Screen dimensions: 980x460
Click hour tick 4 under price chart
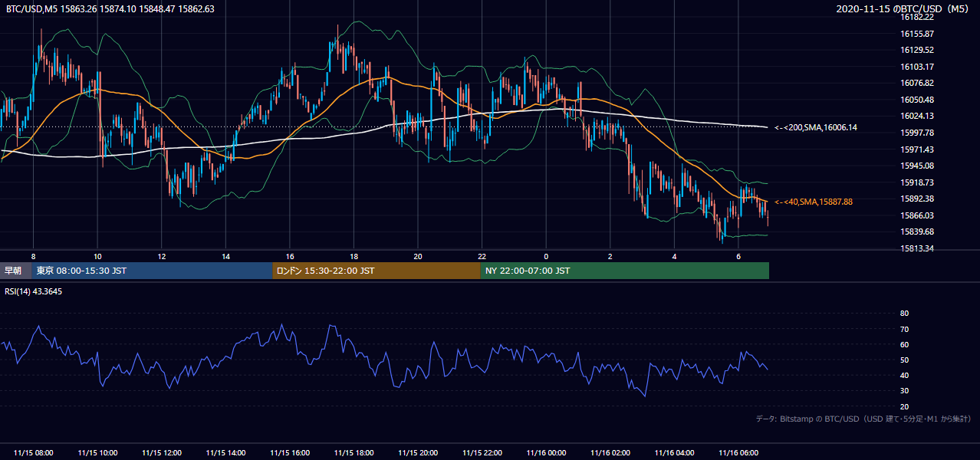click(674, 256)
